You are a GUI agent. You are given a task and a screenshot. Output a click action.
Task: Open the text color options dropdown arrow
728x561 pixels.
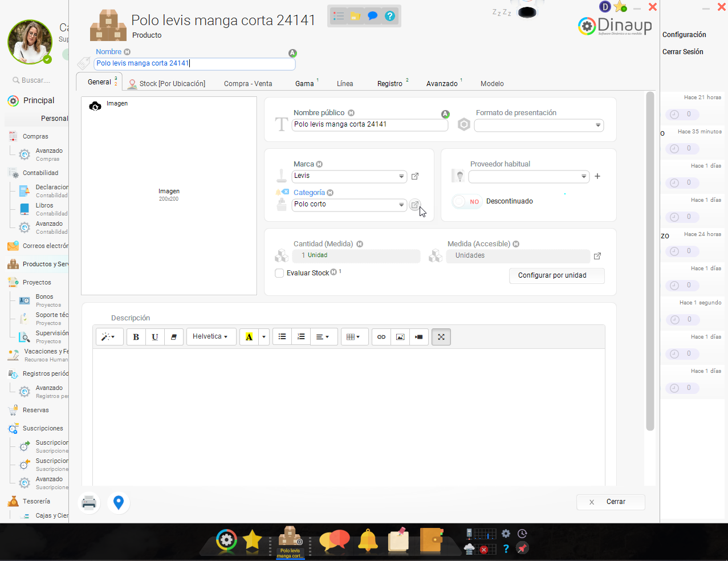coord(263,337)
